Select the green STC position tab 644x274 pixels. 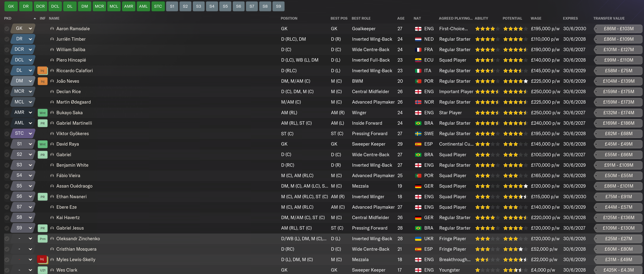pos(158,6)
